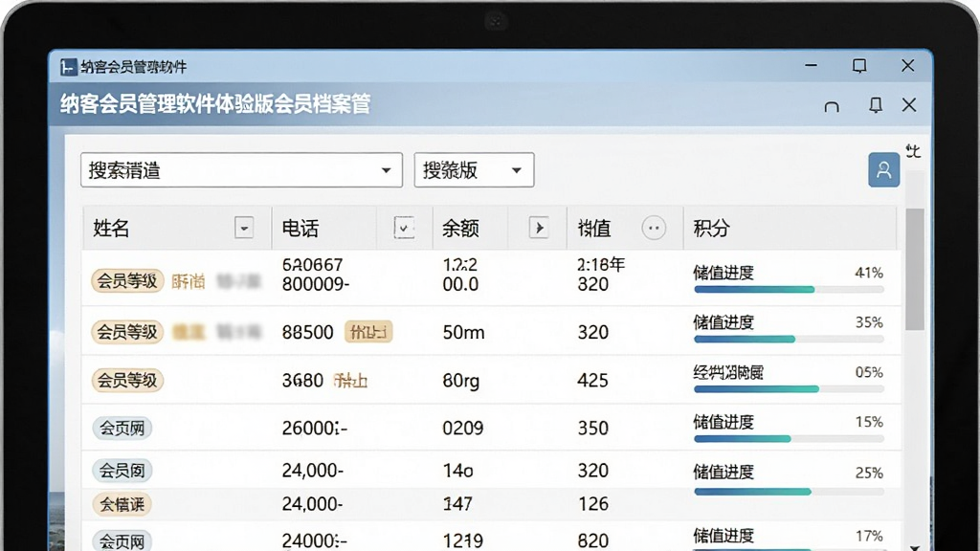Image resolution: width=980 pixels, height=551 pixels.
Task: Click the circled dots icon in fourth column header
Action: 654,228
